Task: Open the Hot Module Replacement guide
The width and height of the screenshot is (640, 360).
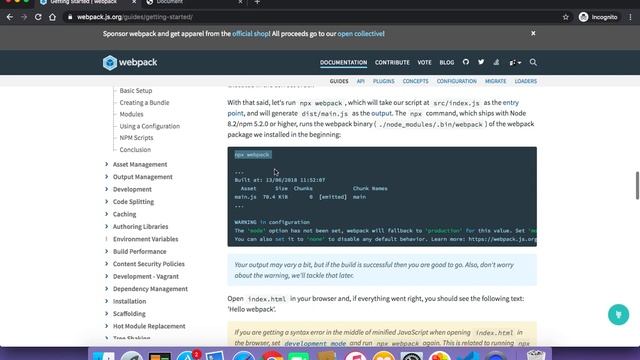Action: point(149,326)
